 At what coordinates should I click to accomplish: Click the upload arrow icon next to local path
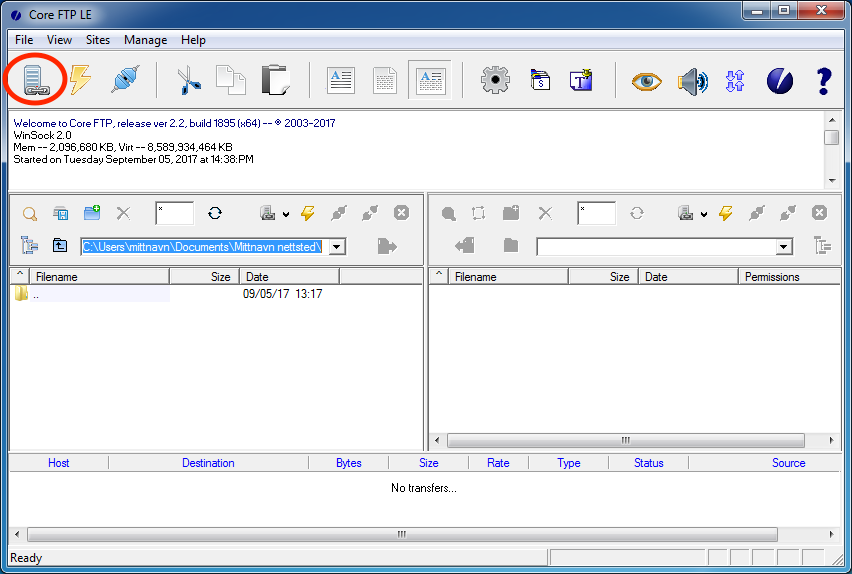387,246
